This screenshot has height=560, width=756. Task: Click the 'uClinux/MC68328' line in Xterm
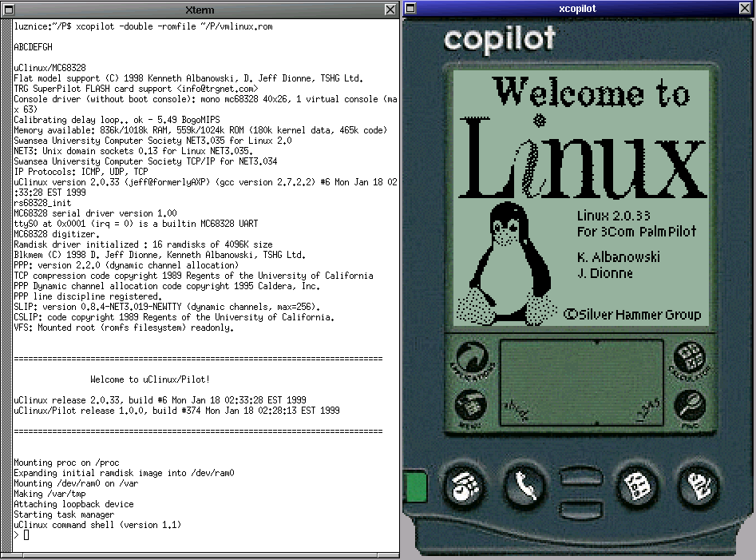click(49, 68)
